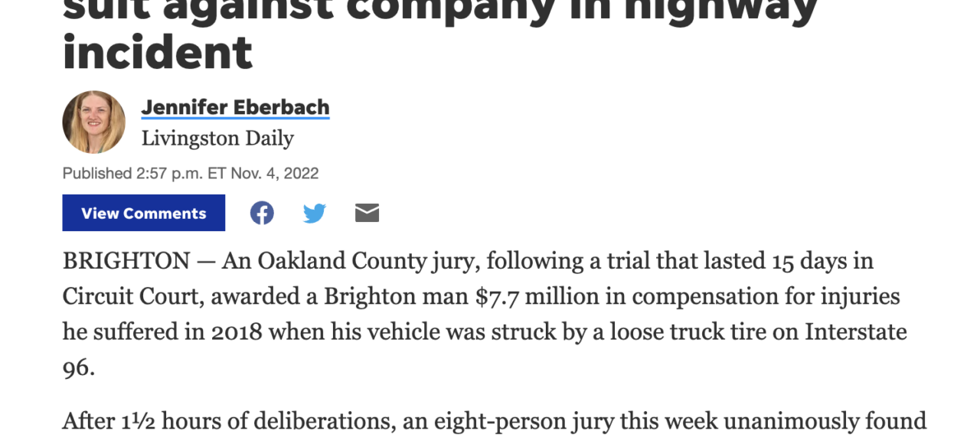Screen dimensions: 980x444
Task: Click the Livingston Daily byline text
Action: click(x=217, y=139)
